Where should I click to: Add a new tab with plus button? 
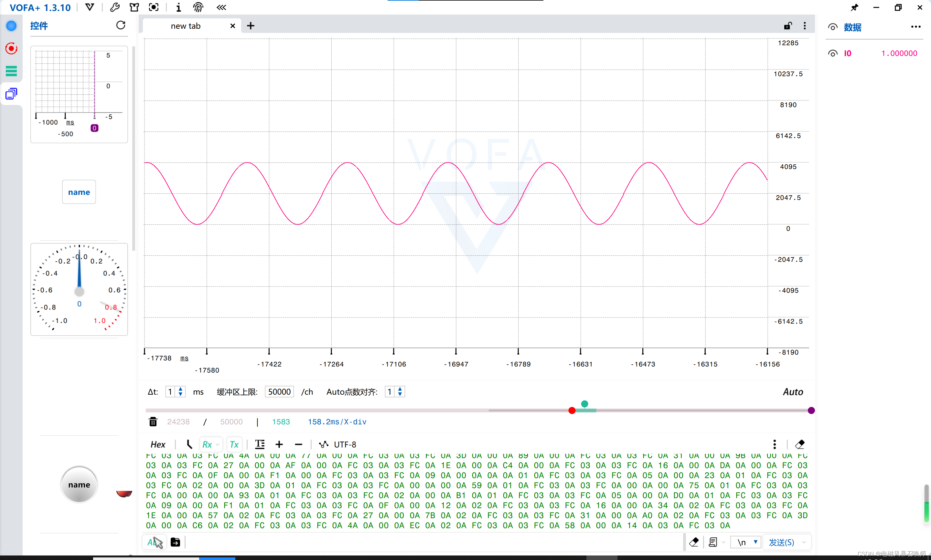251,26
